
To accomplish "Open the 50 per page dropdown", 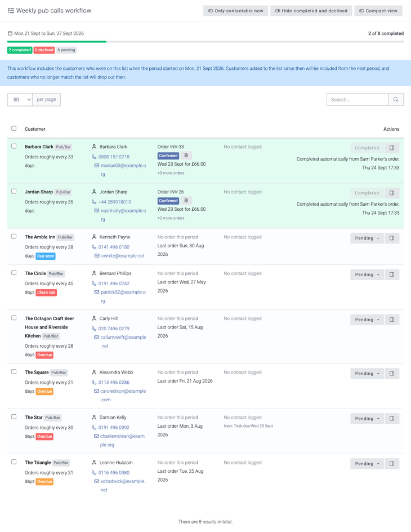I will [x=20, y=99].
